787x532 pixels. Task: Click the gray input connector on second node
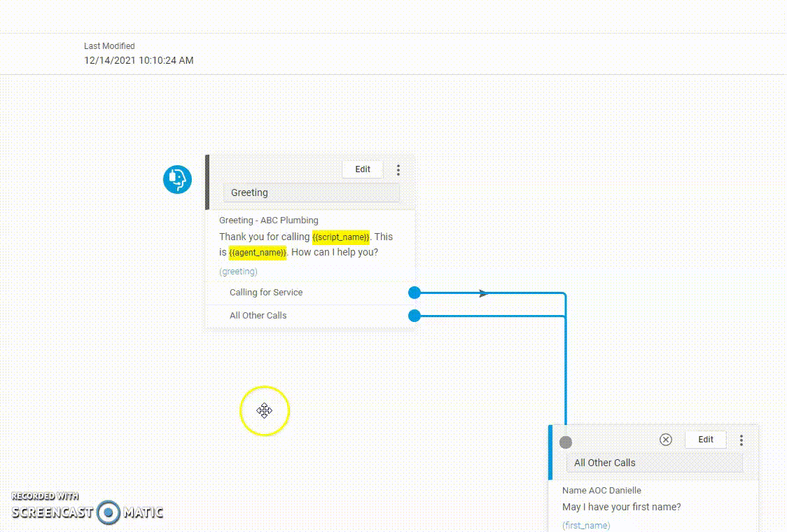566,442
